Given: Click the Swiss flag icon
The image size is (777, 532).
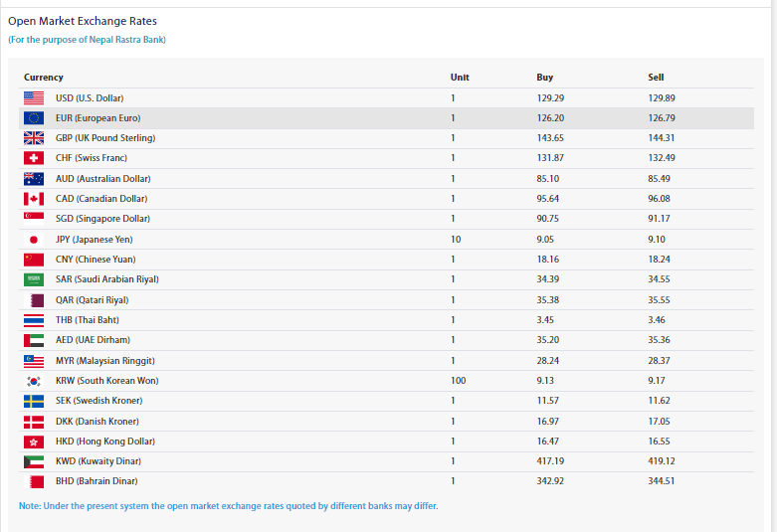Looking at the screenshot, I should [x=34, y=158].
